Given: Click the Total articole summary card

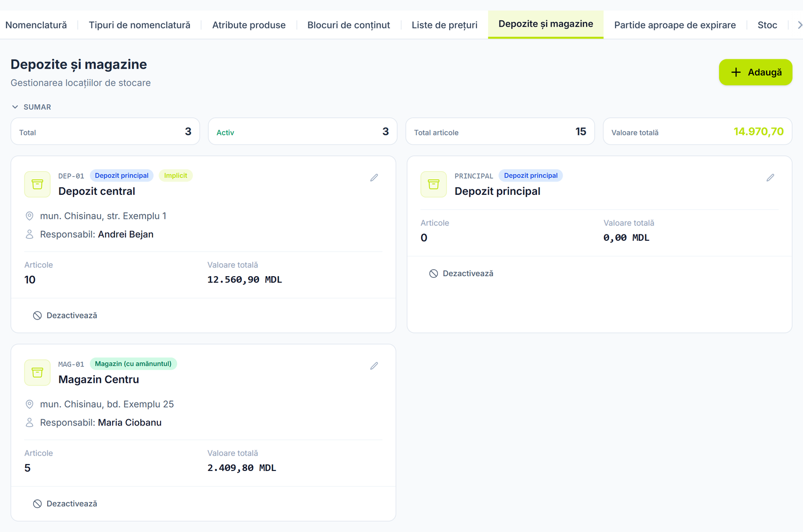Looking at the screenshot, I should (x=500, y=132).
